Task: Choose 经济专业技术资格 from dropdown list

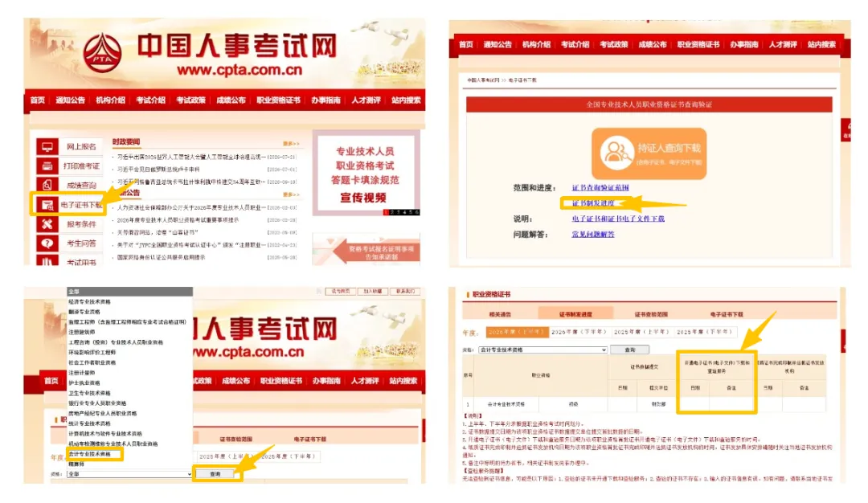Action: (x=129, y=301)
